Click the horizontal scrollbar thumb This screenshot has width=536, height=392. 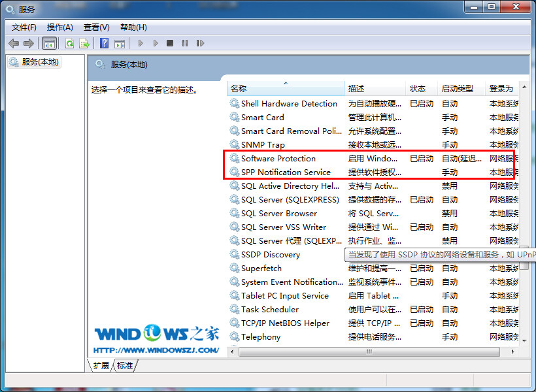coord(369,351)
